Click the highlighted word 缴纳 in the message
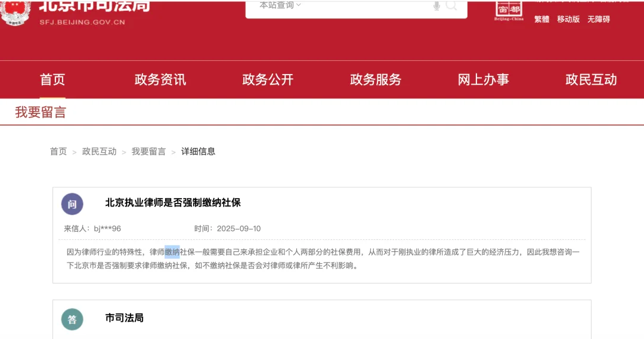 tap(172, 252)
